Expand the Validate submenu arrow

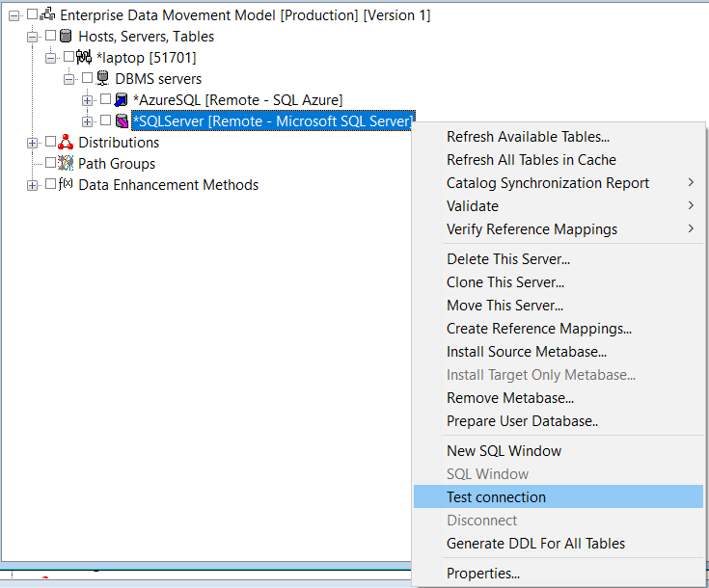click(x=691, y=206)
